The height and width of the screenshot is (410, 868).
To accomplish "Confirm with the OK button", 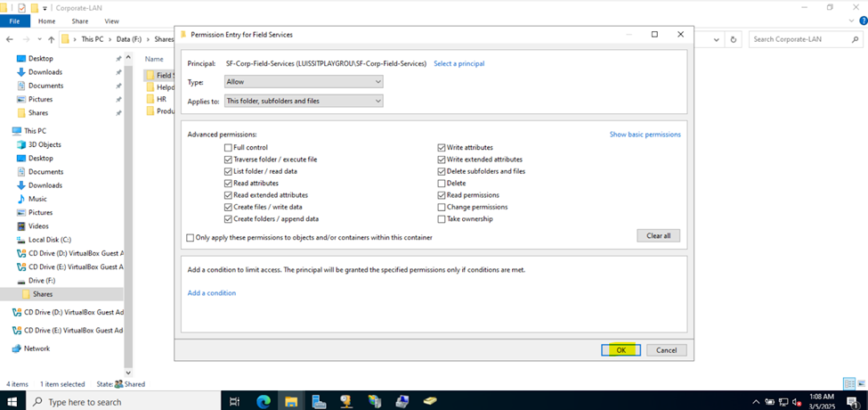I will pos(621,350).
